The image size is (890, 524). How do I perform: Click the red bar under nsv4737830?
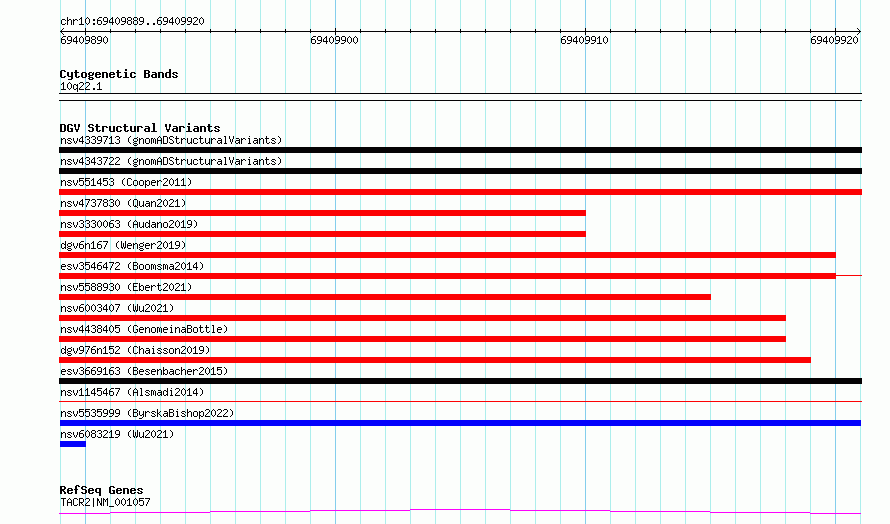[322, 213]
